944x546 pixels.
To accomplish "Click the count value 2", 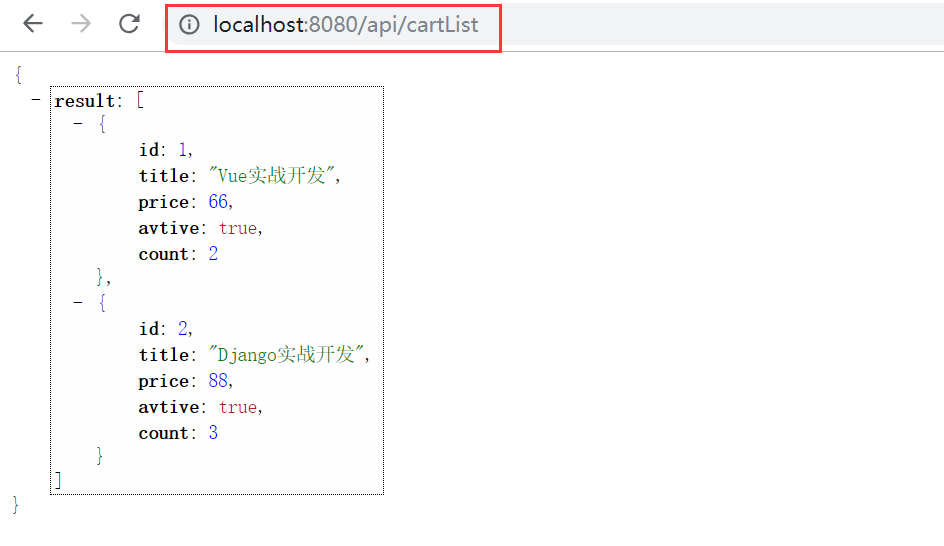I will tap(213, 253).
